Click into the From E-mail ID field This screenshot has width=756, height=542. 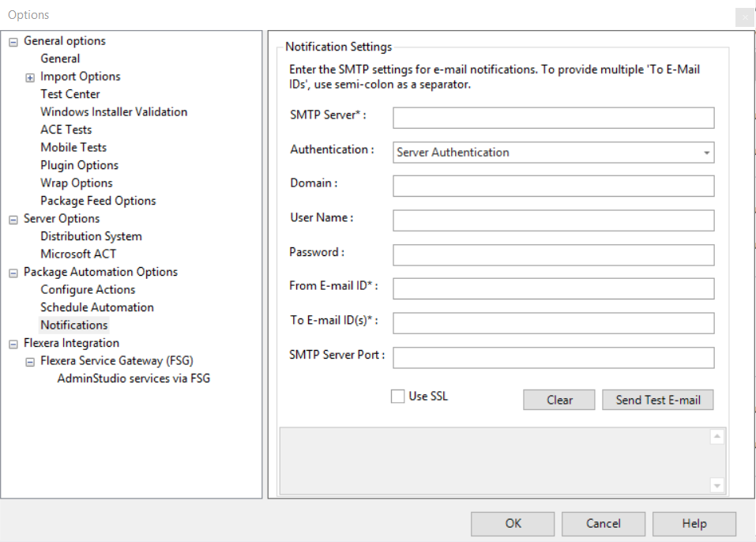click(x=553, y=289)
